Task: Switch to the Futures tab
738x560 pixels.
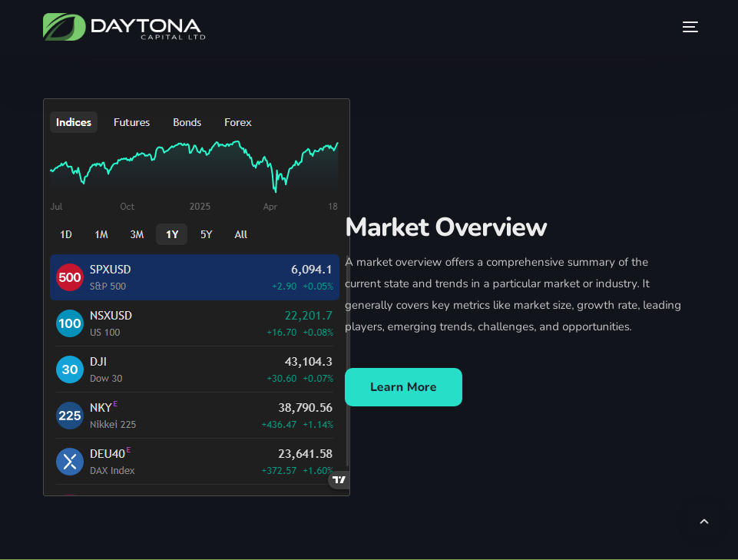Action: coord(131,122)
